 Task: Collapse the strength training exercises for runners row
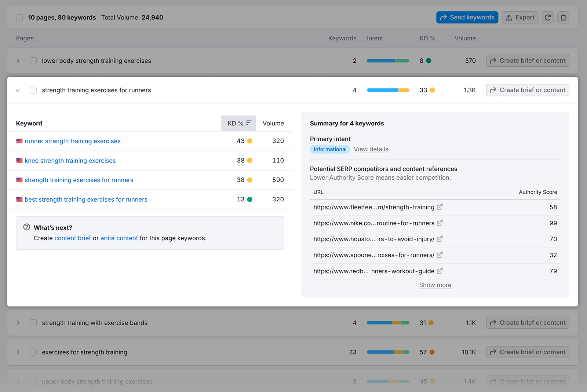point(18,90)
